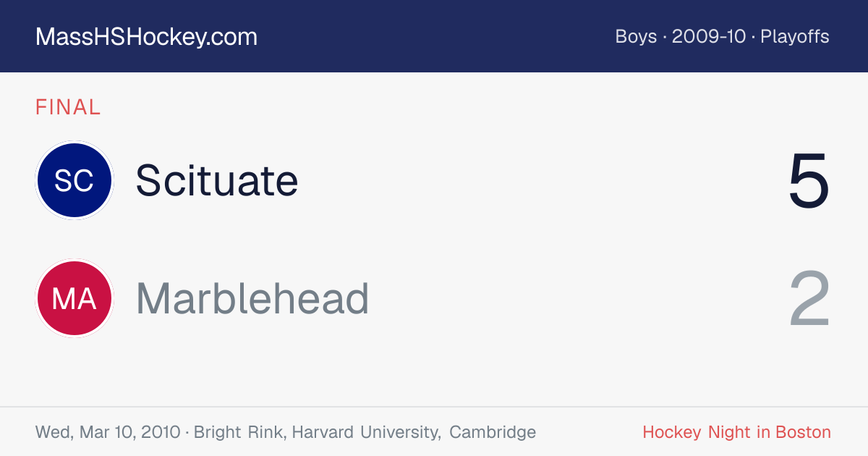Click the date Wed, Mar 10, 2010

[108, 433]
